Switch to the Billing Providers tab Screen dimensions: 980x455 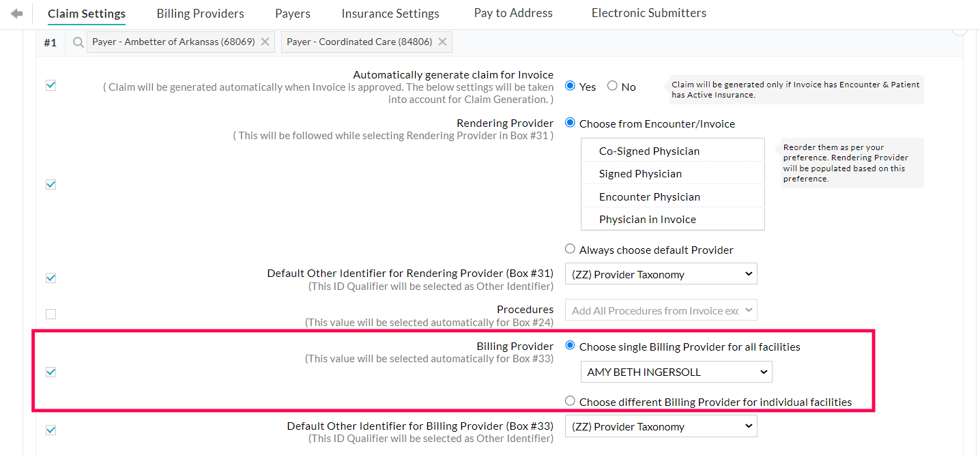[x=200, y=14]
